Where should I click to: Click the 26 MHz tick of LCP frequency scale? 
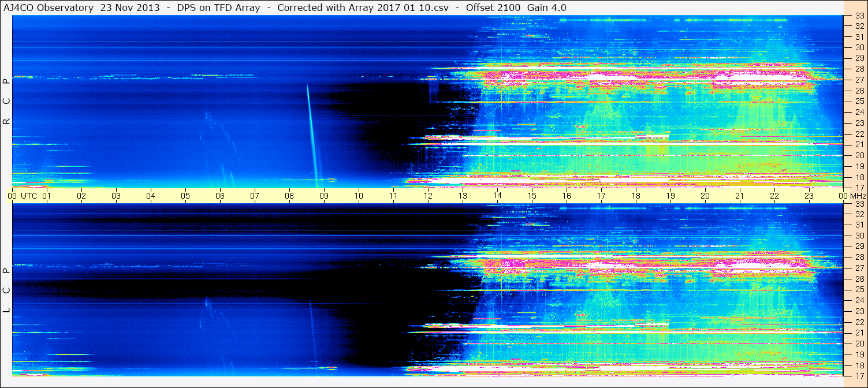click(859, 279)
